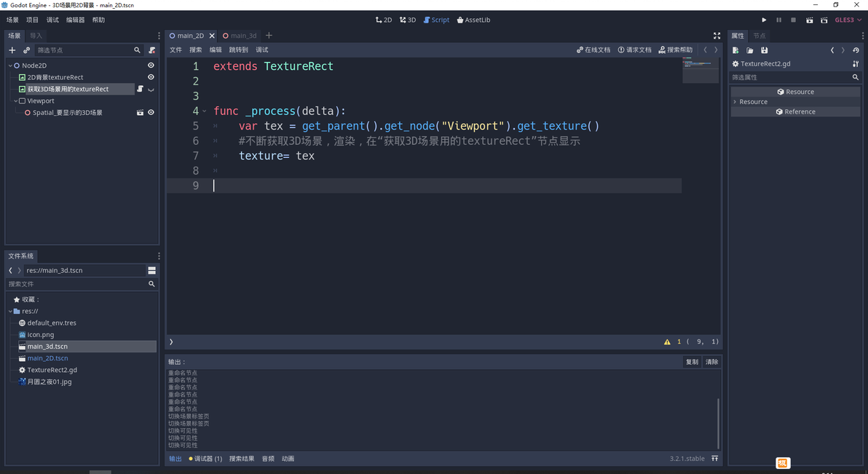Click the 请求文档 button
868x474 pixels.
click(x=635, y=50)
